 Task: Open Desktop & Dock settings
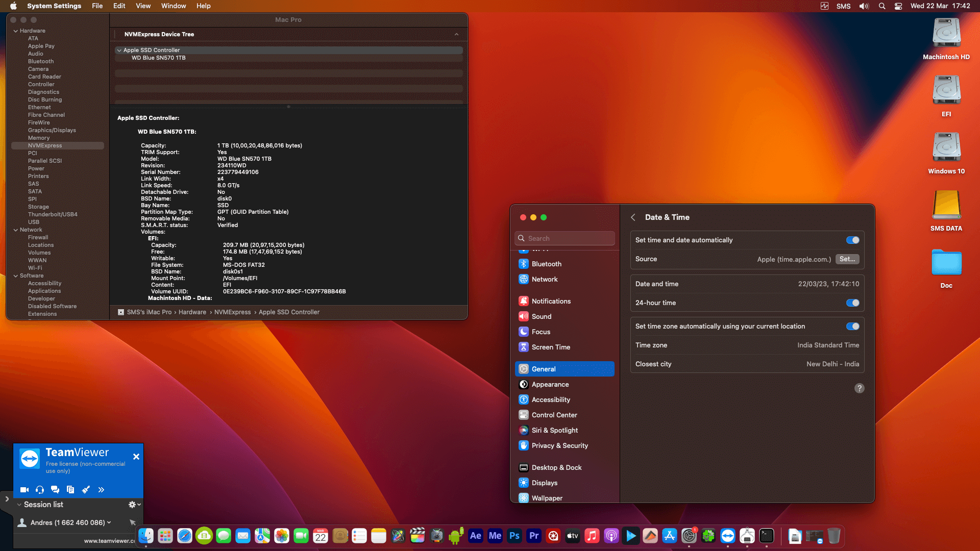tap(565, 467)
